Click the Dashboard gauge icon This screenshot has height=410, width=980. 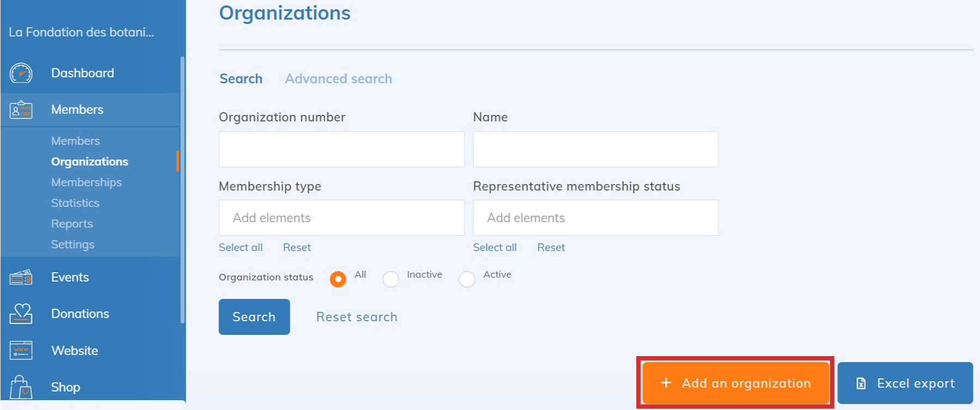21,73
